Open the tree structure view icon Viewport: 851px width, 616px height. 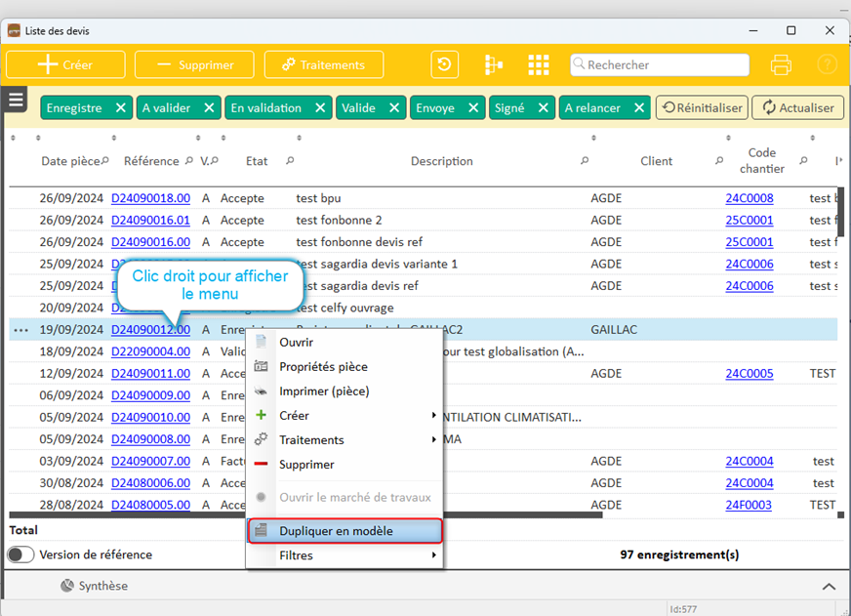coord(494,65)
